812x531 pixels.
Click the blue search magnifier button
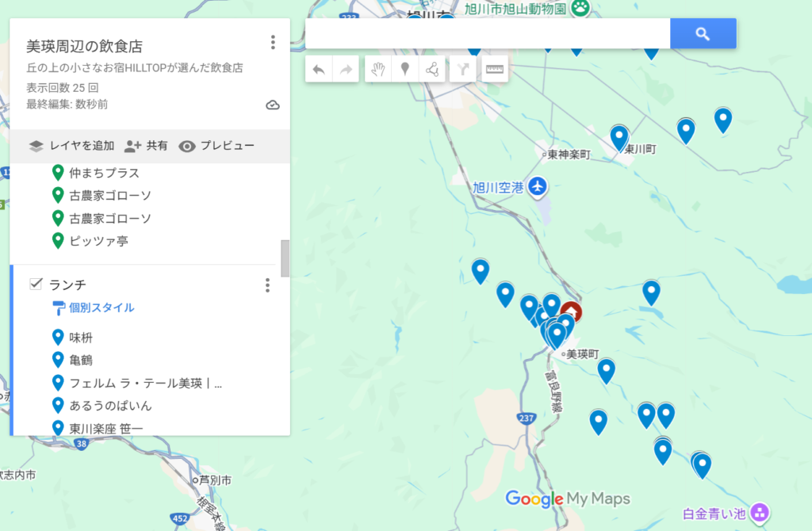point(703,33)
